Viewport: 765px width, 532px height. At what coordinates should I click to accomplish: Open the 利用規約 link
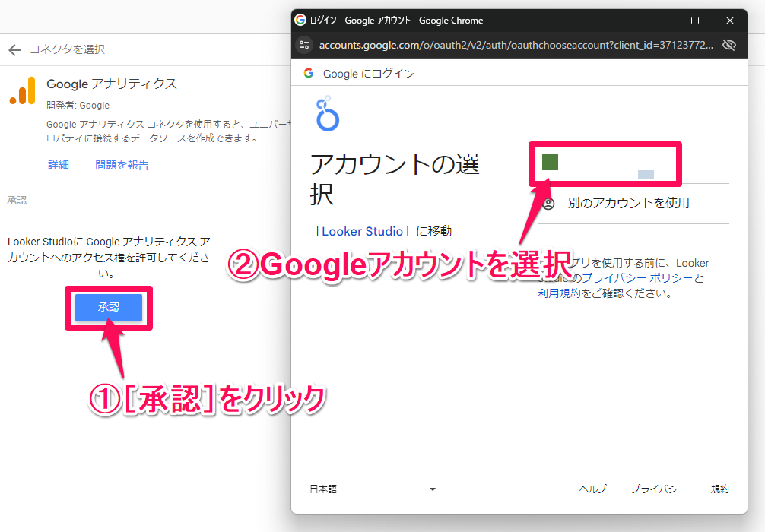tap(559, 293)
